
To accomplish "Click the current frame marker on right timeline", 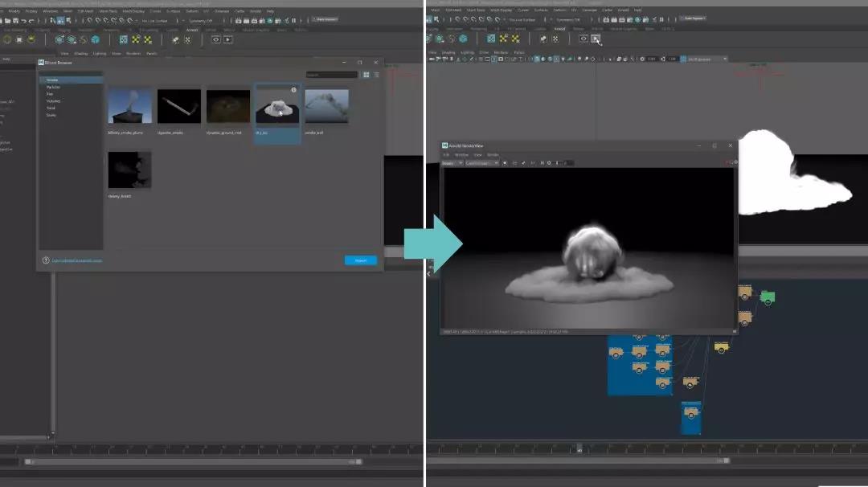I will point(578,448).
